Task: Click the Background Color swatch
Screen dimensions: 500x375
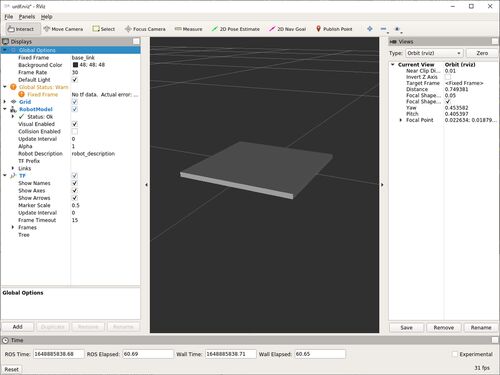Action: 75,65
